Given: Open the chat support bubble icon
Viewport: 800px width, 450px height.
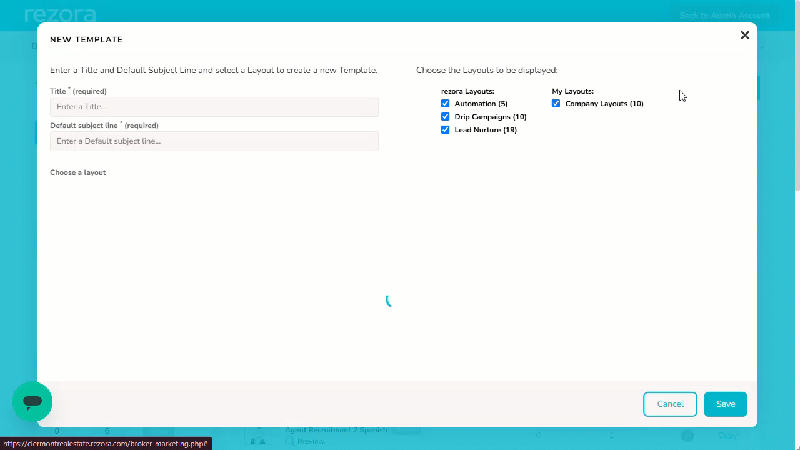Looking at the screenshot, I should (x=32, y=402).
